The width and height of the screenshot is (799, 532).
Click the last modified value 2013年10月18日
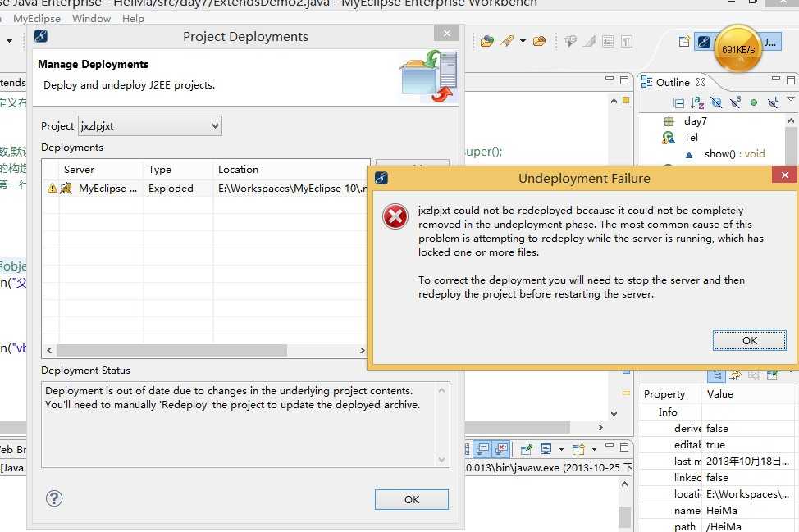point(747,462)
